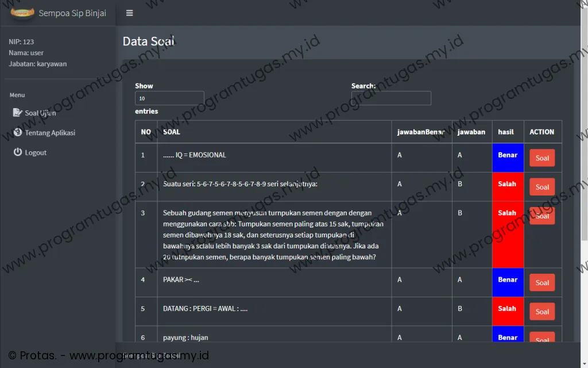The width and height of the screenshot is (588, 368).
Task: Open Soal for DATANG : PERGI question
Action: [x=541, y=312]
